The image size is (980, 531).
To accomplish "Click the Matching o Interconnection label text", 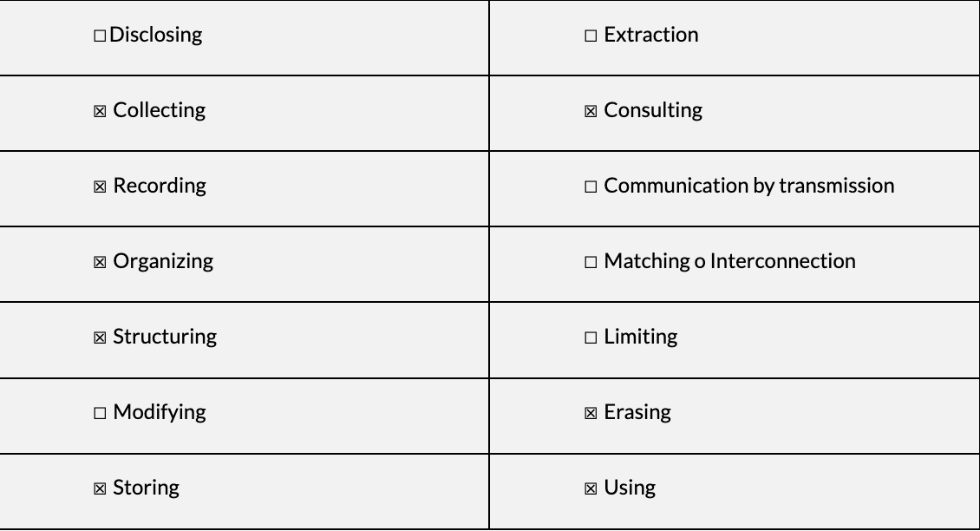I will coord(729,261).
